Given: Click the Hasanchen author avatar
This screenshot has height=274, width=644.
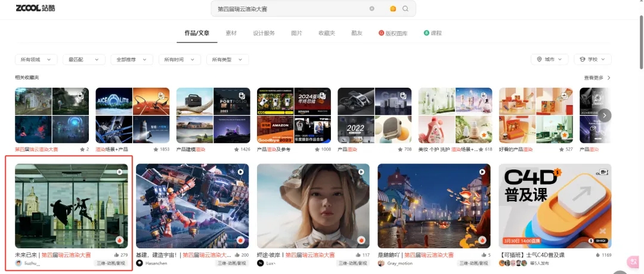Looking at the screenshot, I should click(x=140, y=263).
